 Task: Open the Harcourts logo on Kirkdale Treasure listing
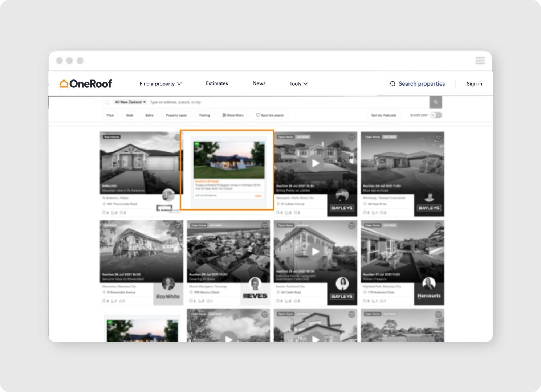point(429,296)
